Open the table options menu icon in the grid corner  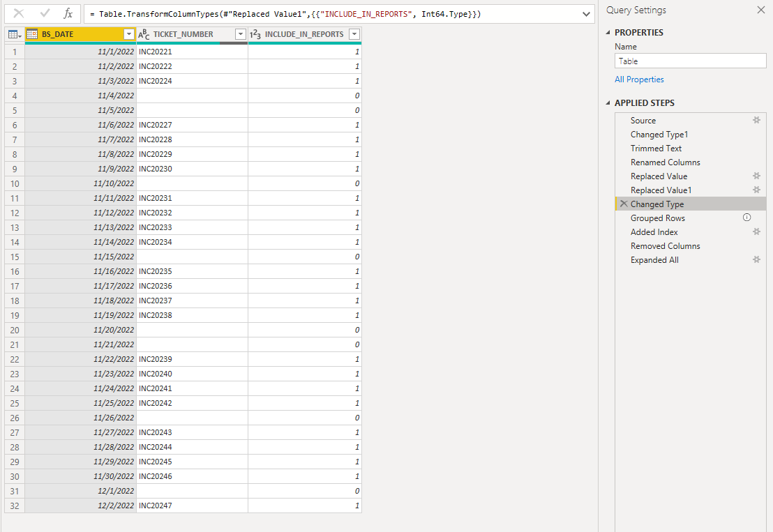tap(15, 34)
